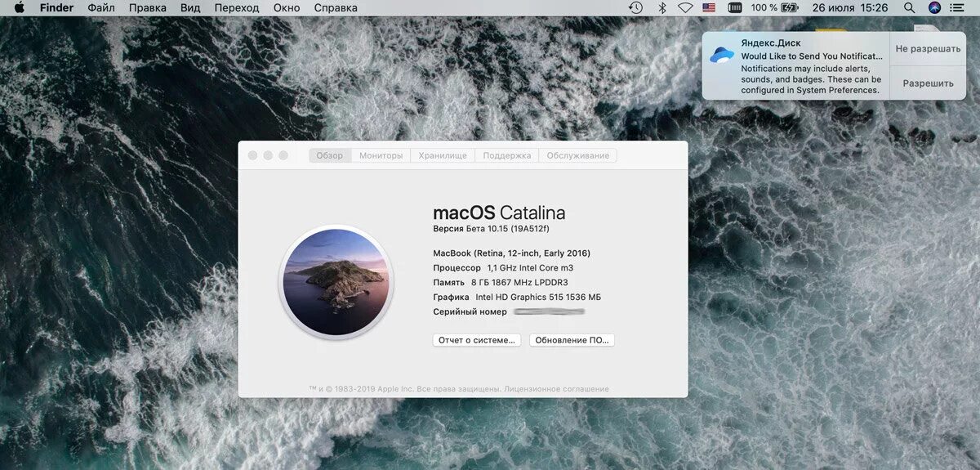Click the Яндекс.Диск cloud icon in notification
The height and width of the screenshot is (470, 980).
pos(722,55)
